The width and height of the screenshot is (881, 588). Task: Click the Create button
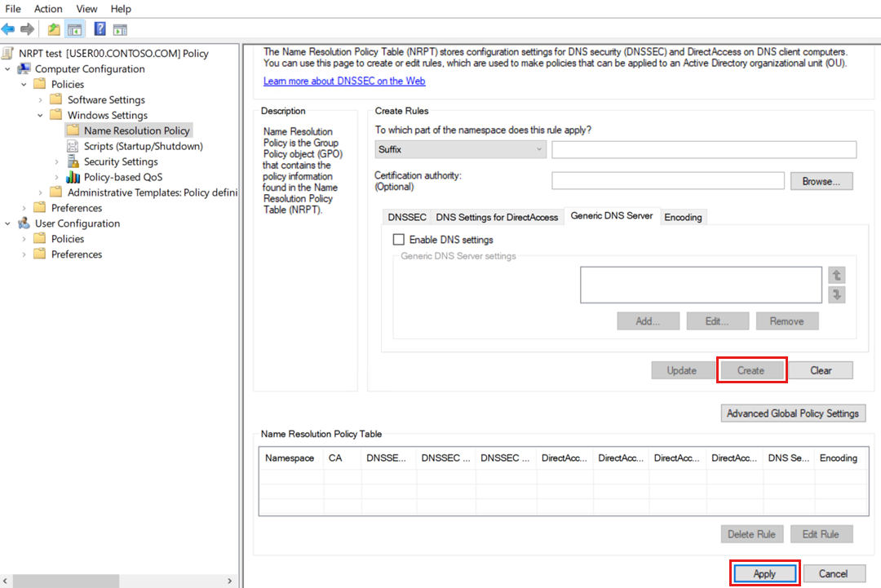coord(750,370)
